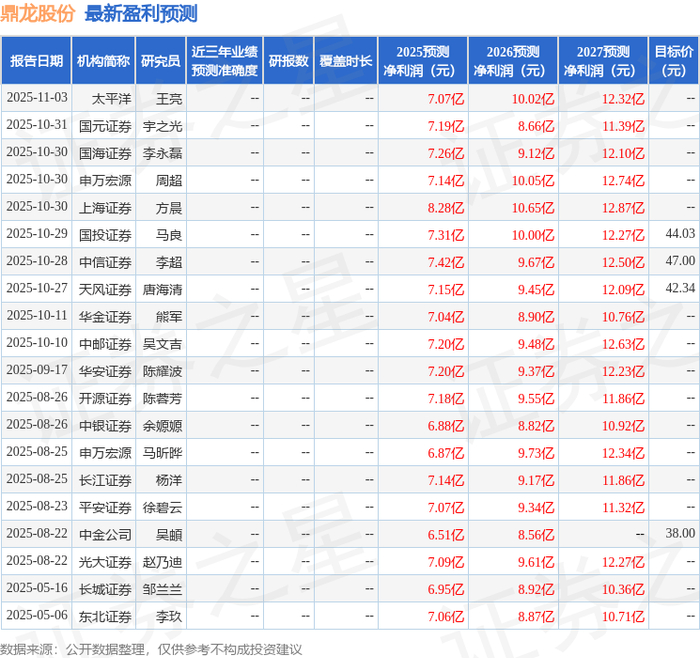Image resolution: width=700 pixels, height=658 pixels.
Task: Click 11.32亿 in 平安证券 row
Action: point(623,507)
